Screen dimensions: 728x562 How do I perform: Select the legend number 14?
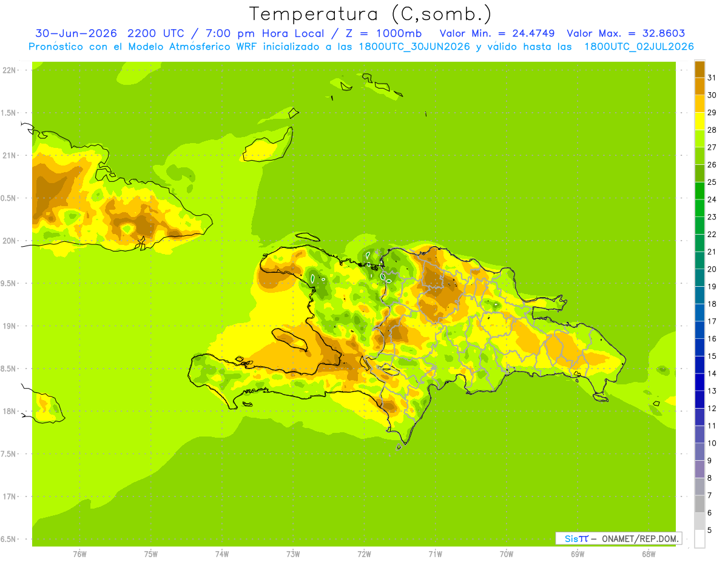click(x=712, y=373)
